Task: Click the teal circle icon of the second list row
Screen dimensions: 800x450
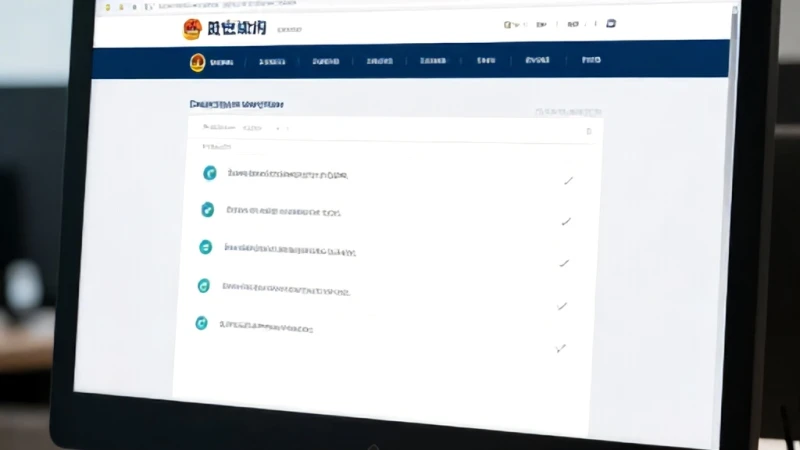Action: coord(207,210)
